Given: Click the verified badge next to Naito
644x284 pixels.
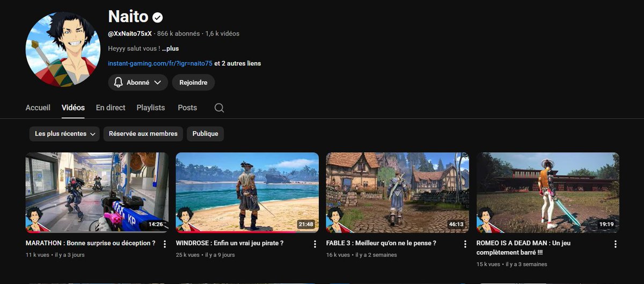Looking at the screenshot, I should [157, 17].
